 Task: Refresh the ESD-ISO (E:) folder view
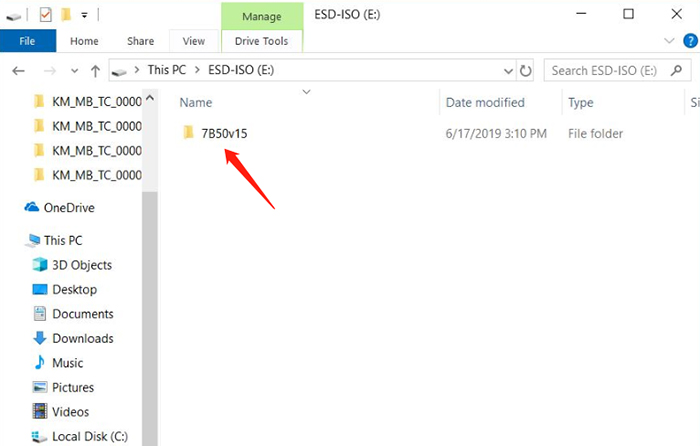point(526,71)
